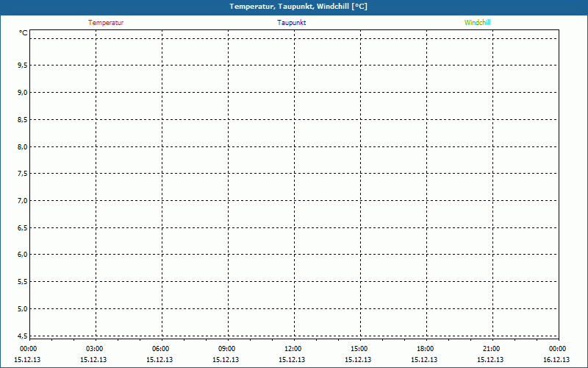Click the 15:00 time axis marker

tap(359, 349)
